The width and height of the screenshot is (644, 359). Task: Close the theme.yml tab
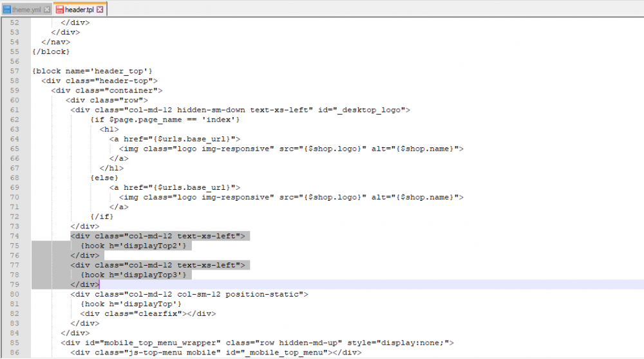pyautogui.click(x=47, y=10)
